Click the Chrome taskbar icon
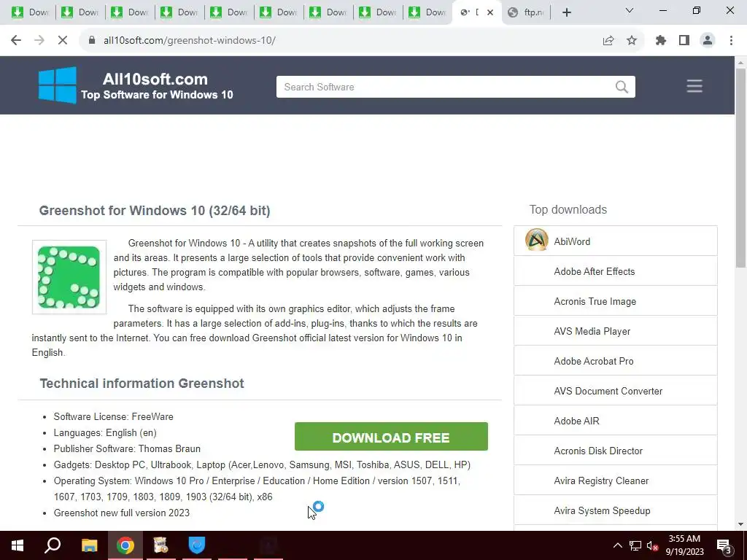Viewport: 747px width, 560px height. (125, 545)
